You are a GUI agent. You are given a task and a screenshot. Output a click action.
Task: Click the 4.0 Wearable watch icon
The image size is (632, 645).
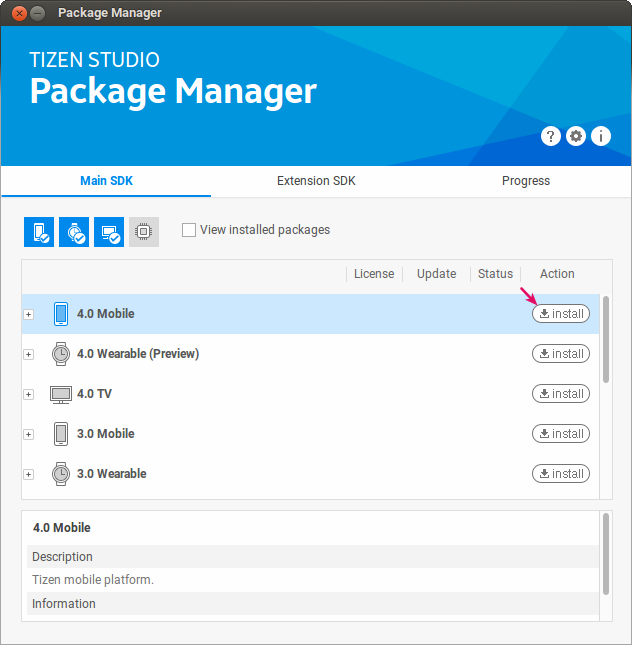[x=61, y=354]
